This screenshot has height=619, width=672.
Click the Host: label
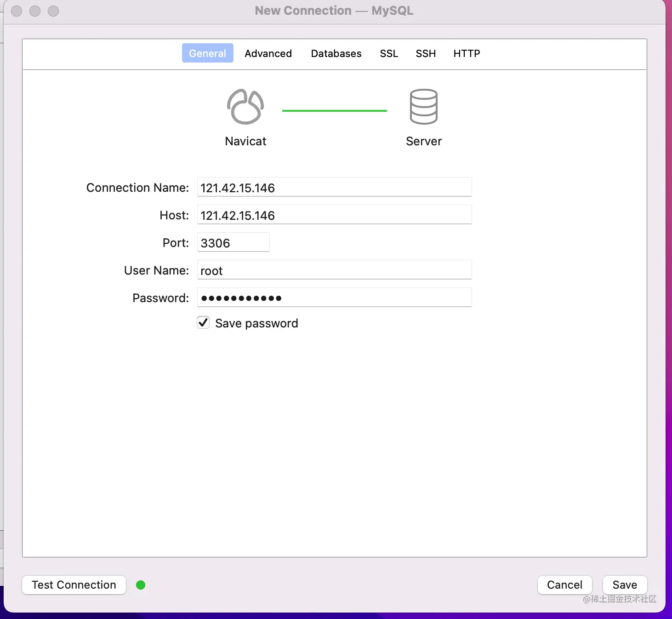174,215
